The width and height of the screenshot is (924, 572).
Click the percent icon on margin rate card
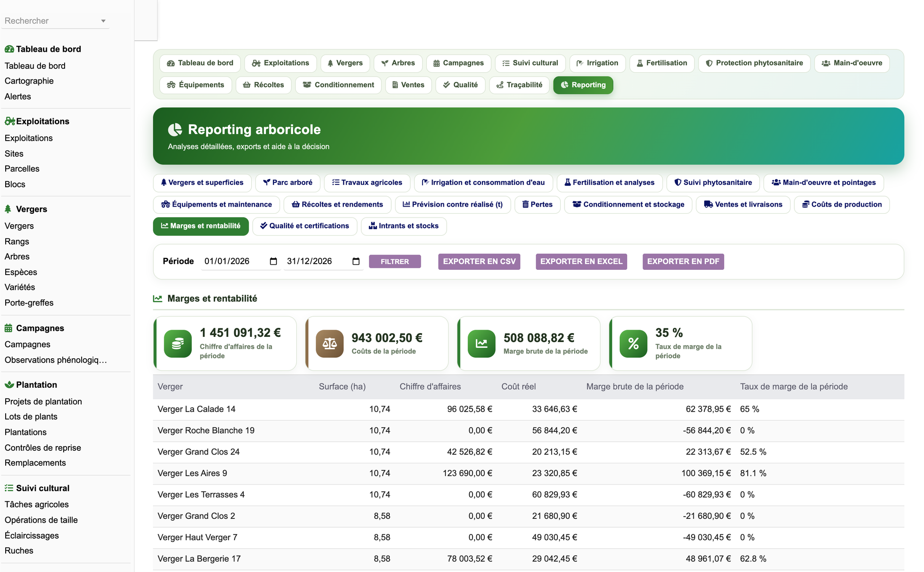633,343
